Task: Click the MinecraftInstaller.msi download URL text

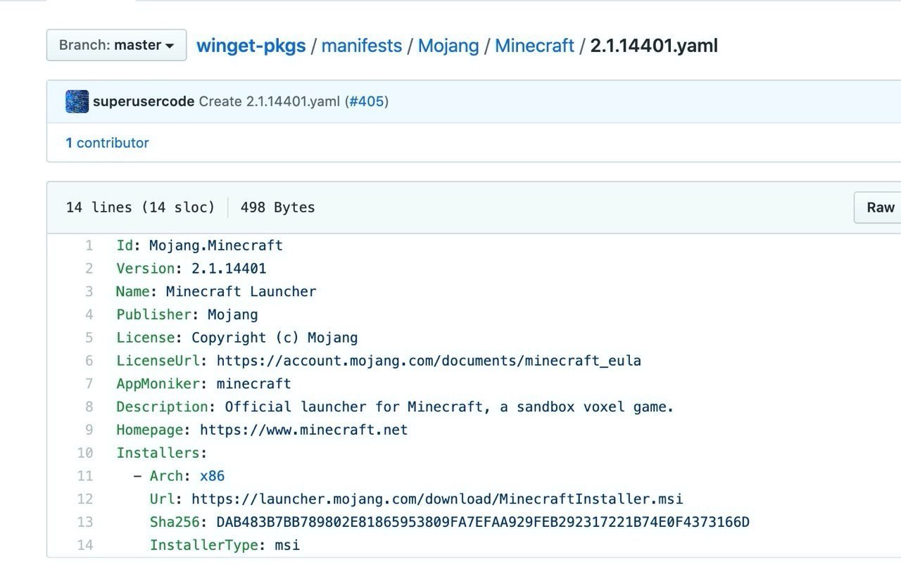Action: pos(437,499)
